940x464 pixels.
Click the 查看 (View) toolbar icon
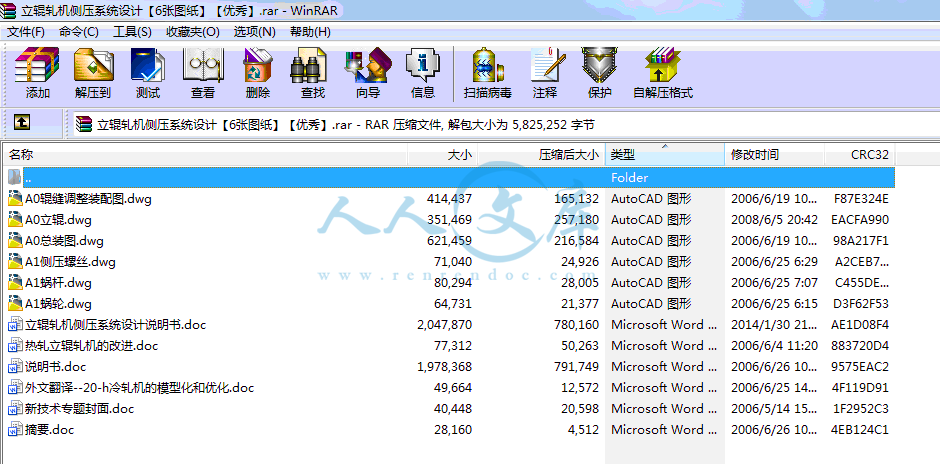pos(203,65)
